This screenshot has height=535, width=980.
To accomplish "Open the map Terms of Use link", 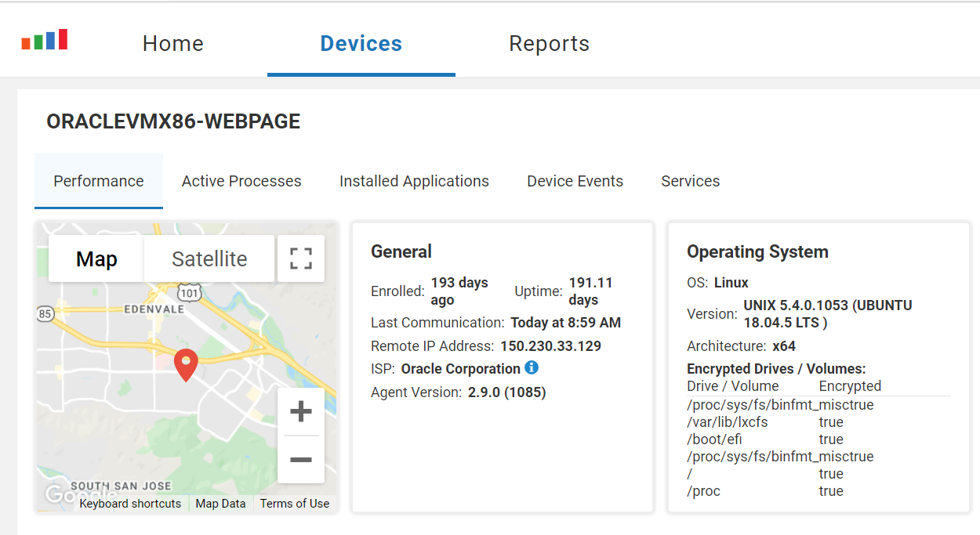I will click(x=295, y=504).
